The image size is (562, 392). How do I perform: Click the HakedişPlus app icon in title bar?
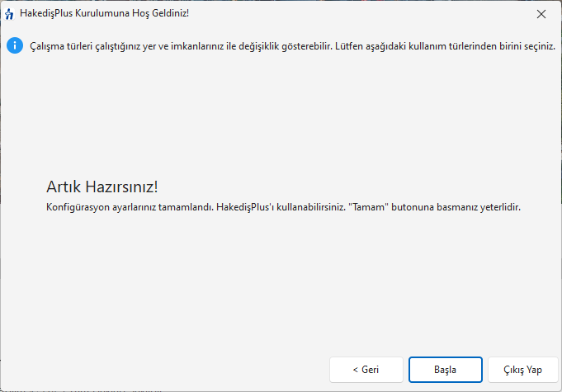click(10, 14)
